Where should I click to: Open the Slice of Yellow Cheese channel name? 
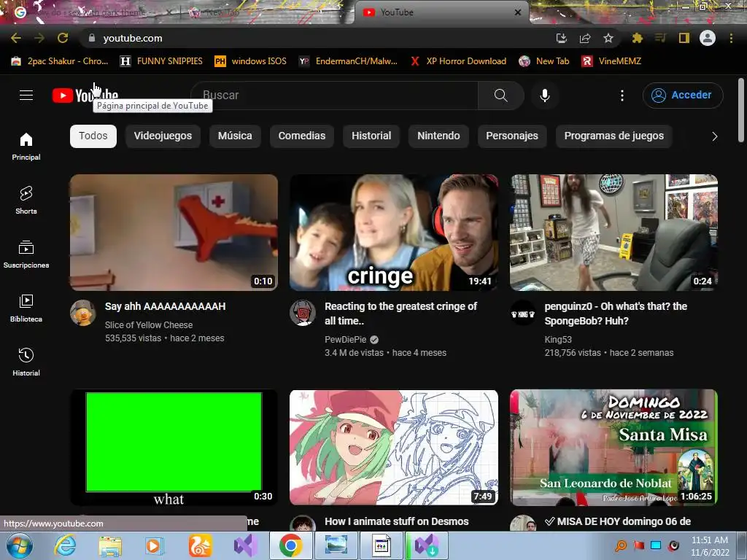click(149, 324)
